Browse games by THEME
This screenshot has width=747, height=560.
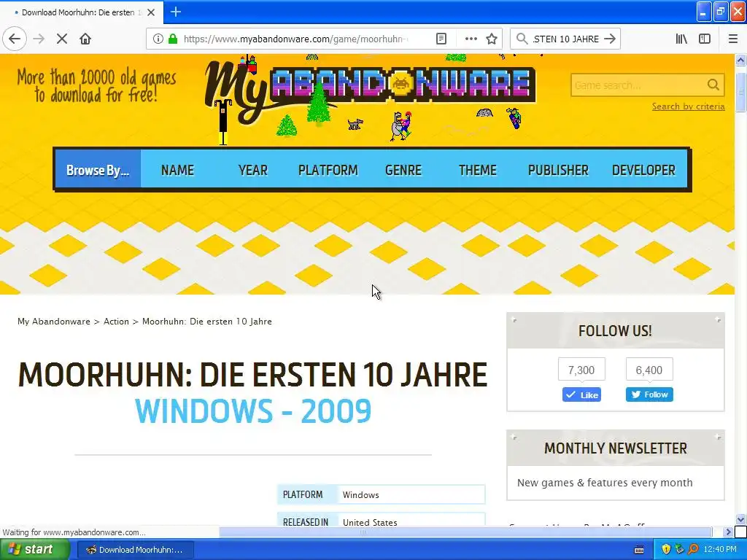[477, 170]
